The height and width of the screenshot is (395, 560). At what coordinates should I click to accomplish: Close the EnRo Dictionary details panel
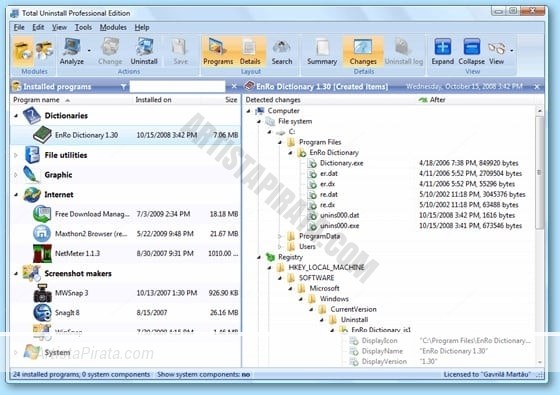(537, 87)
